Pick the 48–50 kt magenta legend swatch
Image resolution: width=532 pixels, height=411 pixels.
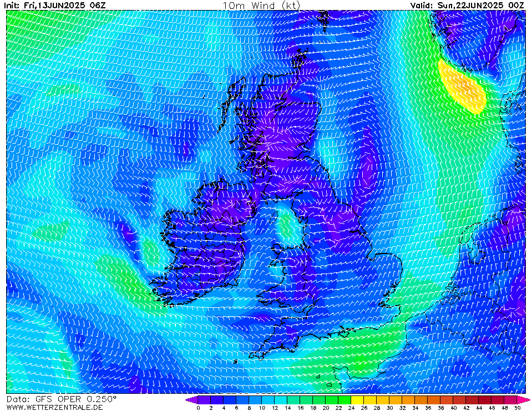coord(510,400)
